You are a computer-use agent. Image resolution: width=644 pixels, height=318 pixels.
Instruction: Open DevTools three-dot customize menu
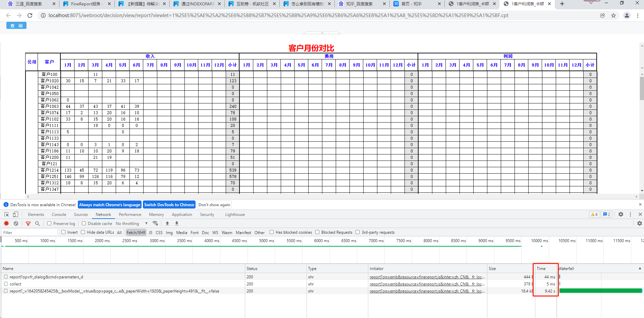click(x=630, y=214)
